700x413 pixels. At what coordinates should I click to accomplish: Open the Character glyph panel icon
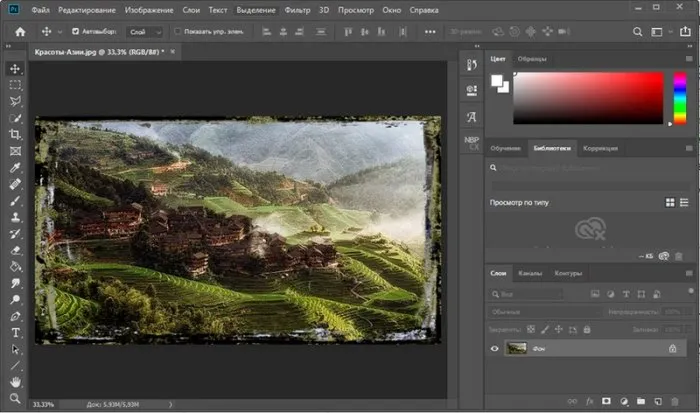pos(471,117)
